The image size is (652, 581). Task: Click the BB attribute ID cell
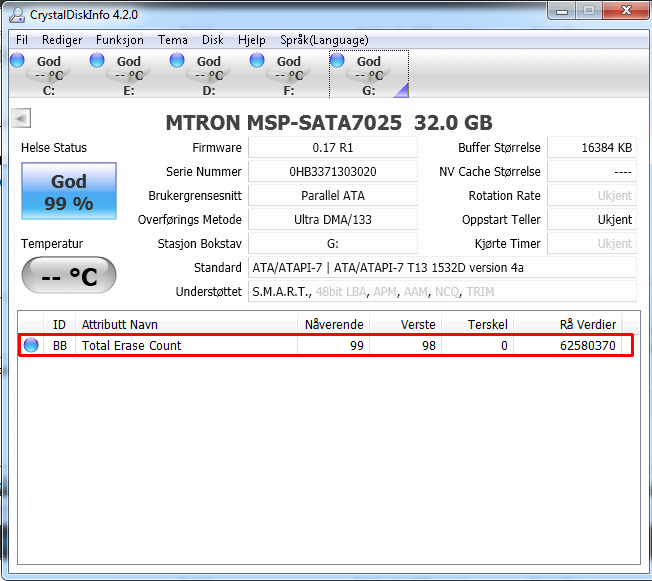[60, 346]
